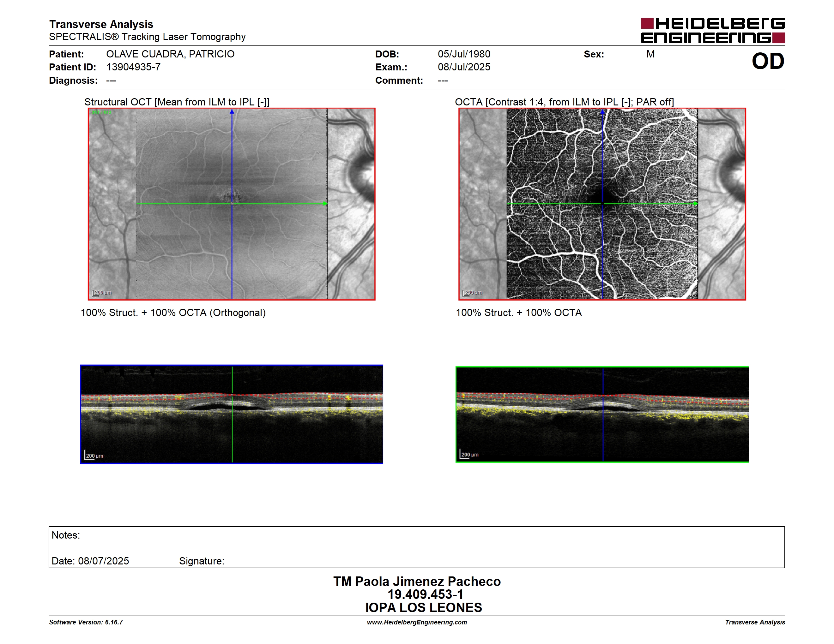834x644 pixels.
Task: Click the OCTA angiography en-face image
Action: (x=602, y=204)
